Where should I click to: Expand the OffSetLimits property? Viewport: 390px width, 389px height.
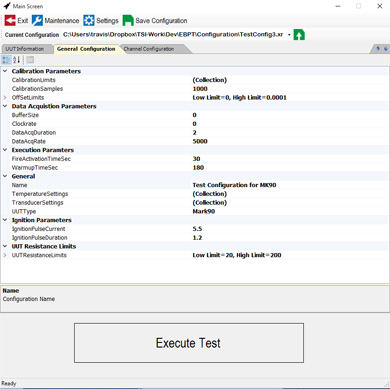[x=5, y=97]
